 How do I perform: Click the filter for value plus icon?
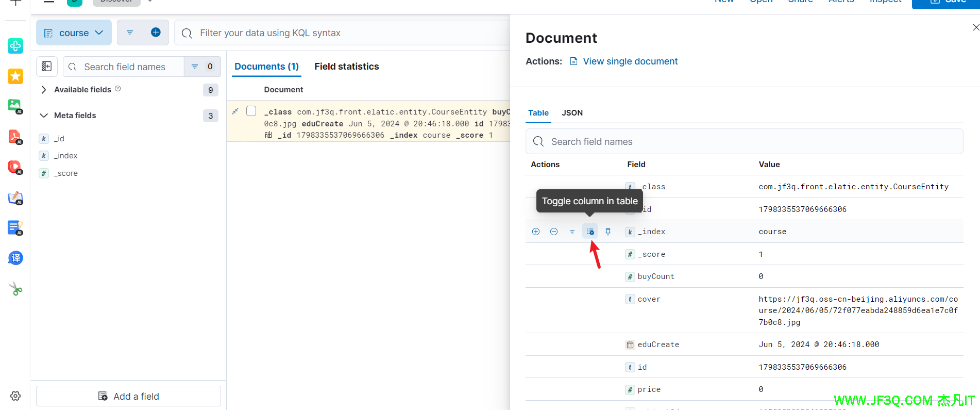pos(536,232)
